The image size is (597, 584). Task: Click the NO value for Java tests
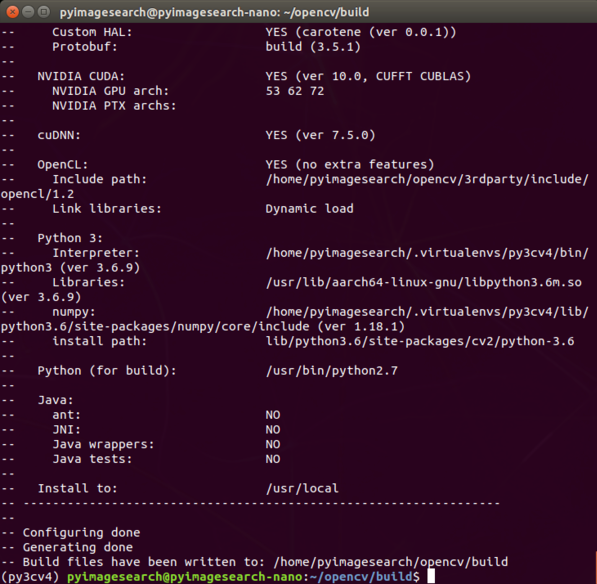[x=273, y=459]
